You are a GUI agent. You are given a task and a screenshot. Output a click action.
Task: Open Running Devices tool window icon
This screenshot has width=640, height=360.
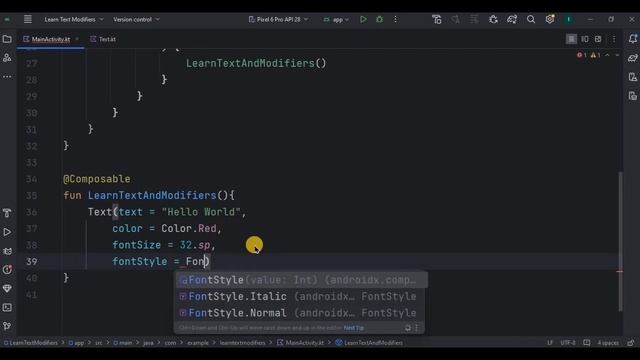pos(633,96)
